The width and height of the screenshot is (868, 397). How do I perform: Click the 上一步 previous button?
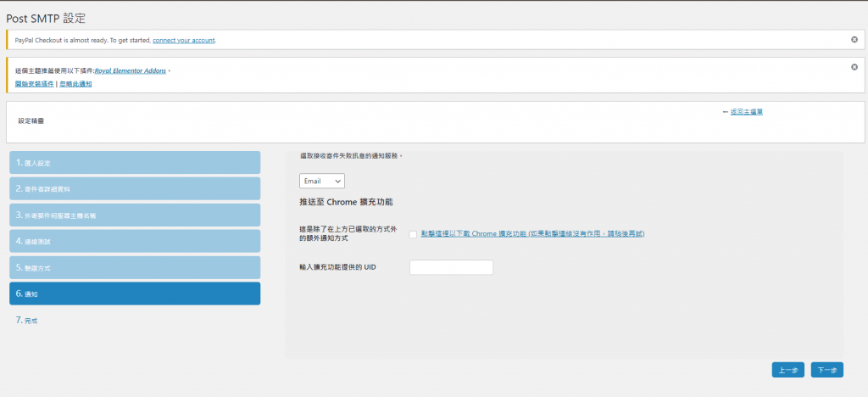(x=787, y=371)
